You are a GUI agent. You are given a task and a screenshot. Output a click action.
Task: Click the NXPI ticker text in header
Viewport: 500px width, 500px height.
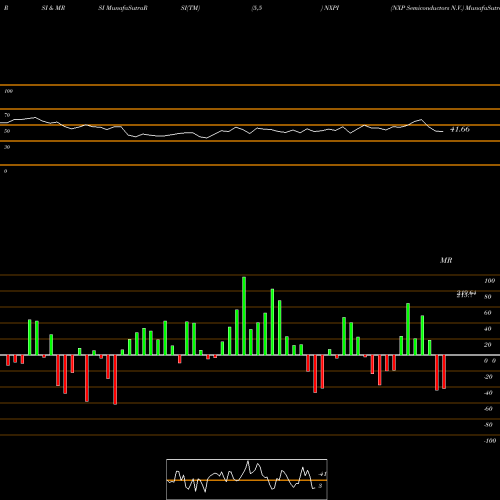[x=331, y=8]
